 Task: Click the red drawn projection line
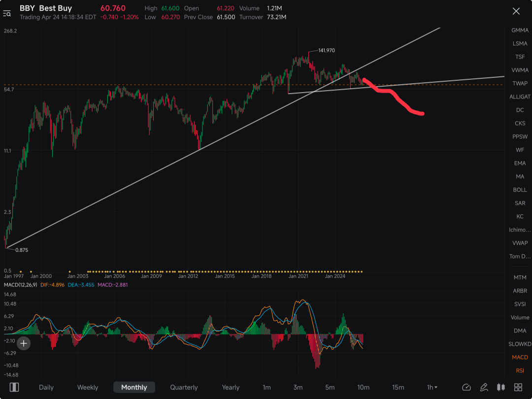pyautogui.click(x=394, y=97)
